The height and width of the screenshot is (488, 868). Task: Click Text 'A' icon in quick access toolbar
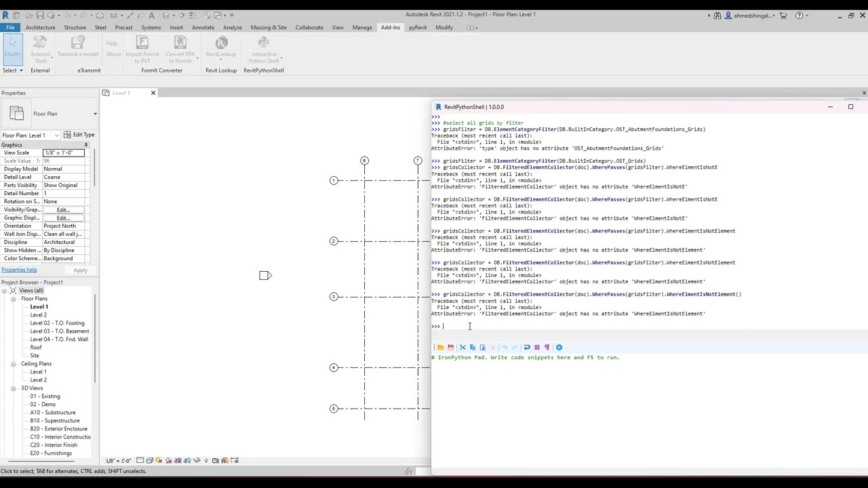point(151,15)
